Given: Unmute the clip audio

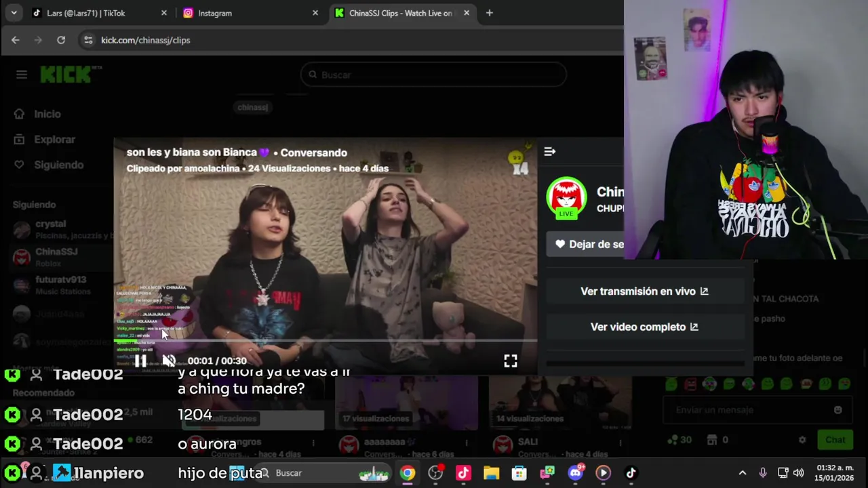Looking at the screenshot, I should point(169,361).
